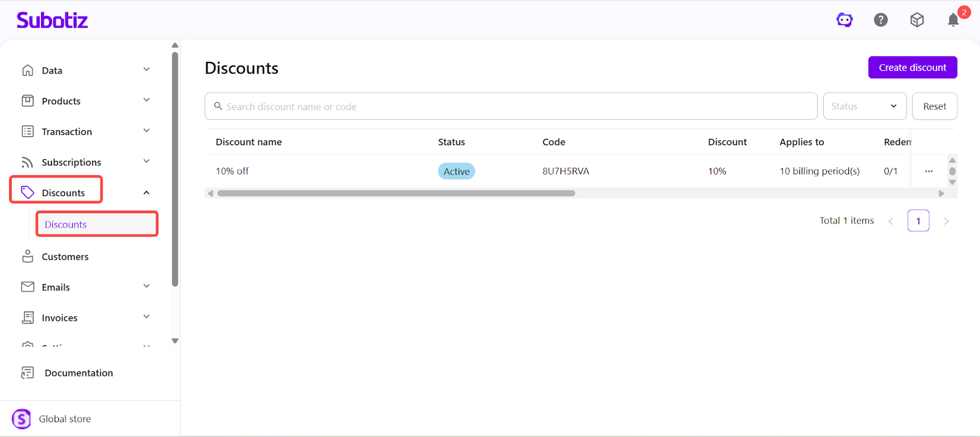Click the Subotiz logo
Viewport: 980px width, 437px height.
[52, 20]
